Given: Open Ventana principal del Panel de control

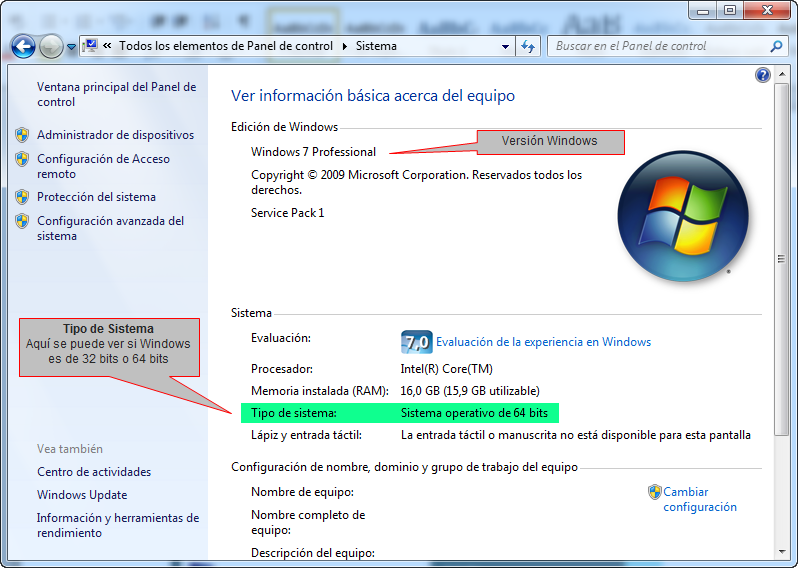Looking at the screenshot, I should pos(117,94).
